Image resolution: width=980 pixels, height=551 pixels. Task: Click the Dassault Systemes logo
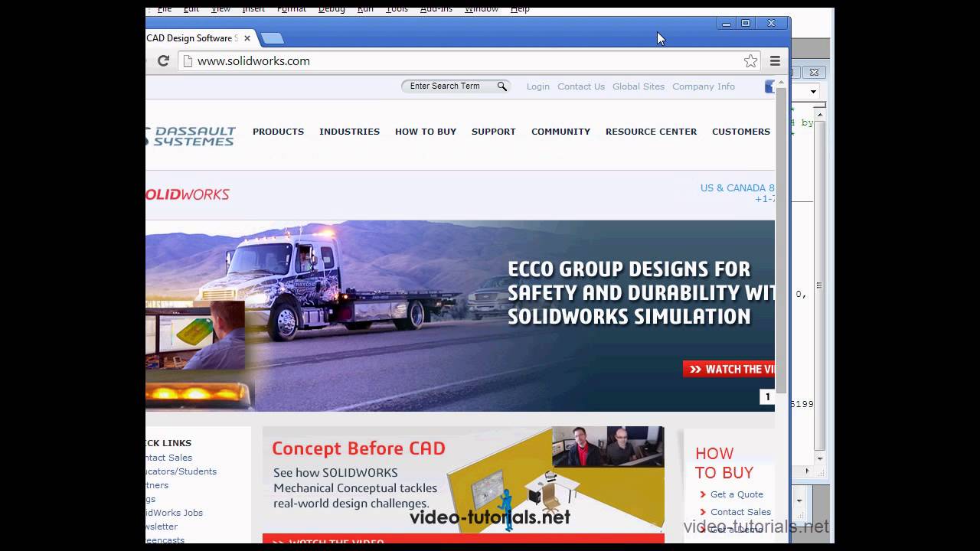[x=191, y=136]
